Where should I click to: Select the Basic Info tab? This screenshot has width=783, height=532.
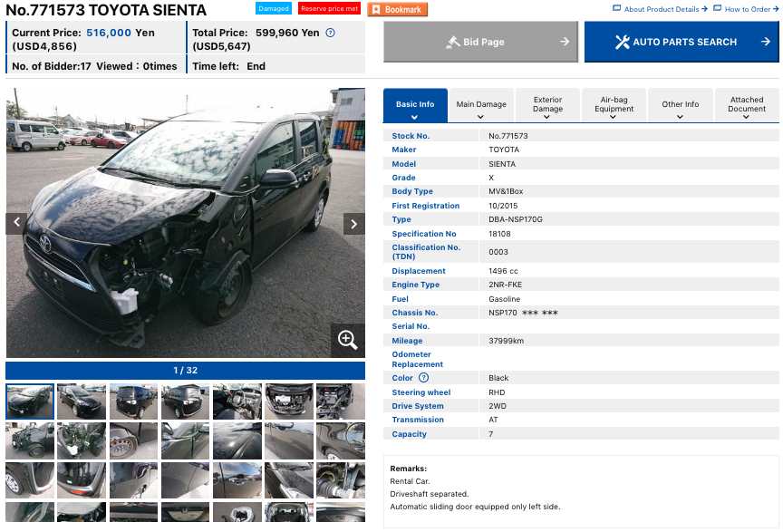(415, 105)
